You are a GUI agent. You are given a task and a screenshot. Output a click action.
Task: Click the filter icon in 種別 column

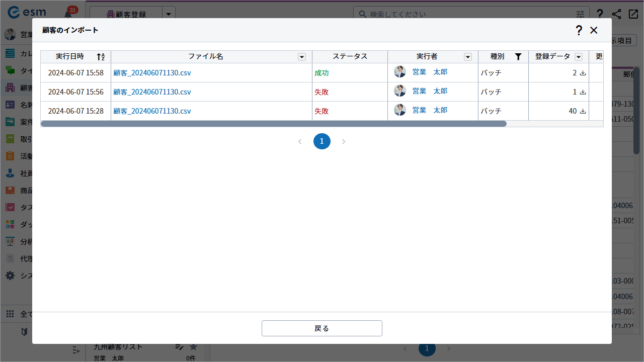click(x=518, y=57)
